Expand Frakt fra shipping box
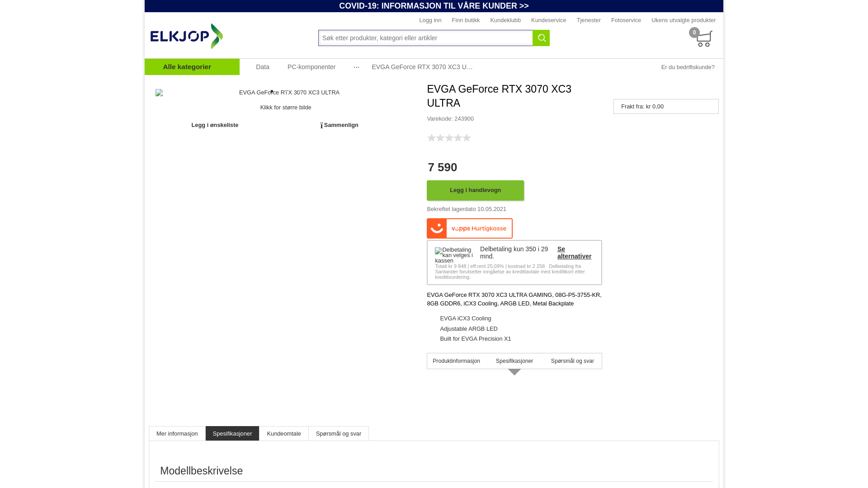 (x=666, y=107)
